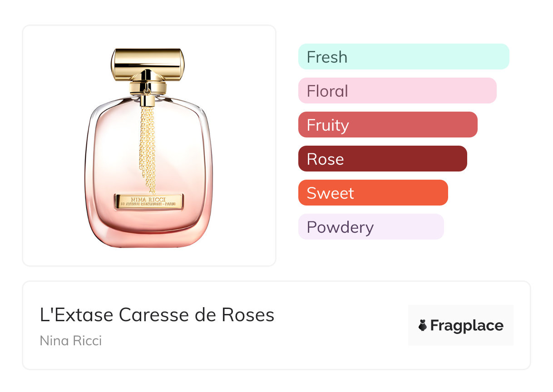This screenshot has width=553, height=392.
Task: Click the gold cap of the perfume bottle
Action: 148,63
